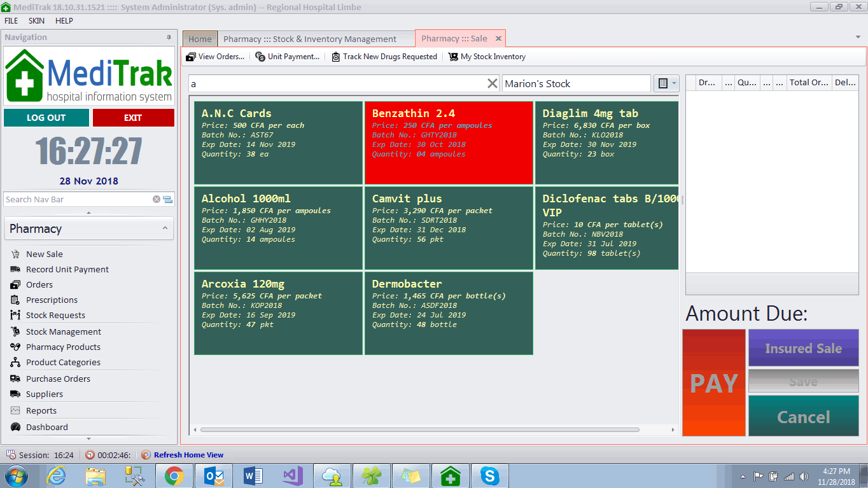Viewport: 868px width, 488px height.
Task: Select the Diaglim 4mg tab tile
Action: click(x=606, y=143)
